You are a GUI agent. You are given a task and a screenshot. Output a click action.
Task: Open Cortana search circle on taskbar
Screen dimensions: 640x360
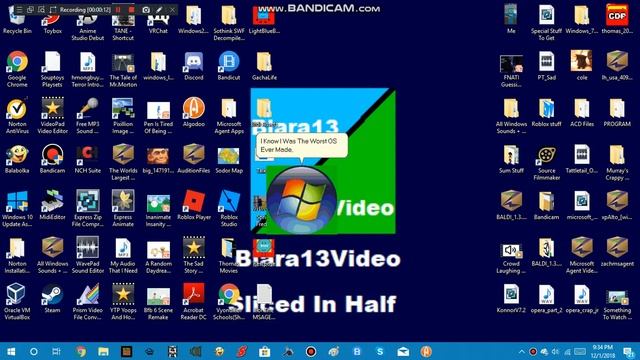[34, 351]
